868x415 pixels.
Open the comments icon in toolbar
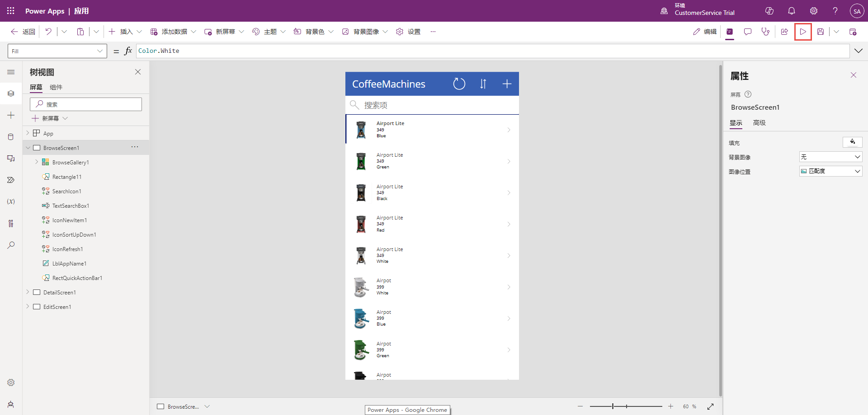tap(748, 32)
